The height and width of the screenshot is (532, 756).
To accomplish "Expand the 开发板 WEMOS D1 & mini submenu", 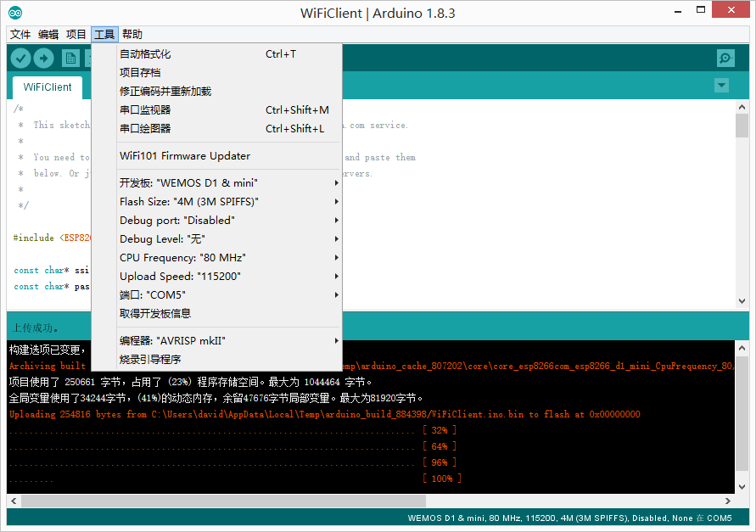I will [x=229, y=182].
